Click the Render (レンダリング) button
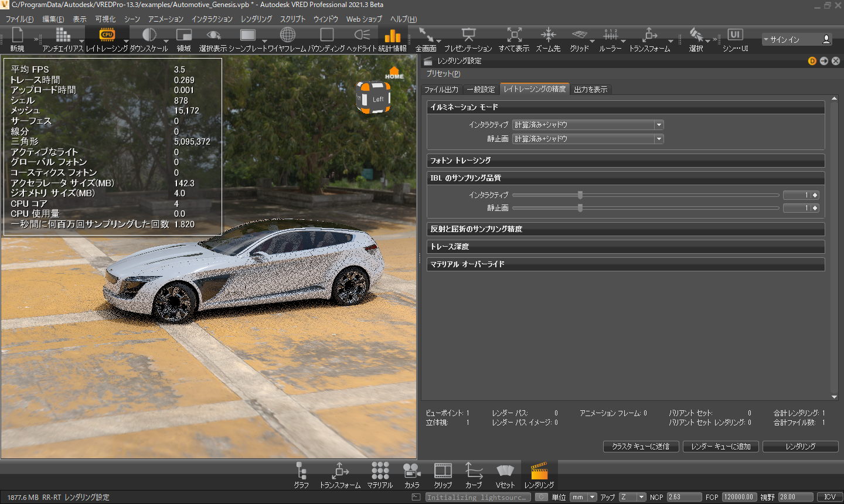The image size is (844, 504). coord(800,447)
